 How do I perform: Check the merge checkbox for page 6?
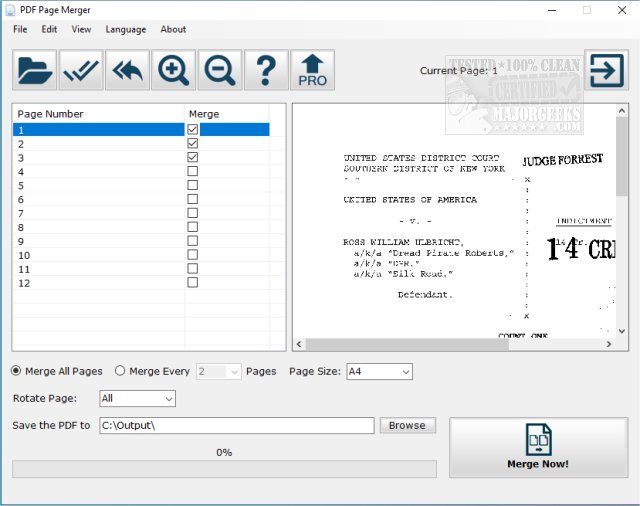click(193, 199)
